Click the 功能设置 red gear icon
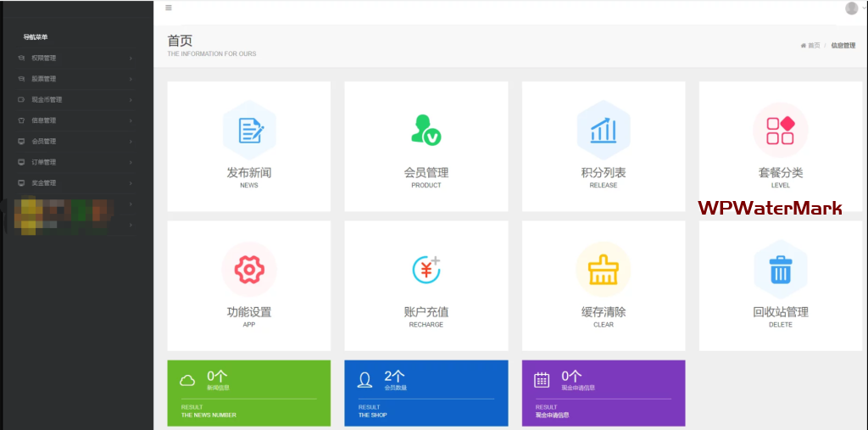Screen dimensions: 868x430 pos(249,270)
